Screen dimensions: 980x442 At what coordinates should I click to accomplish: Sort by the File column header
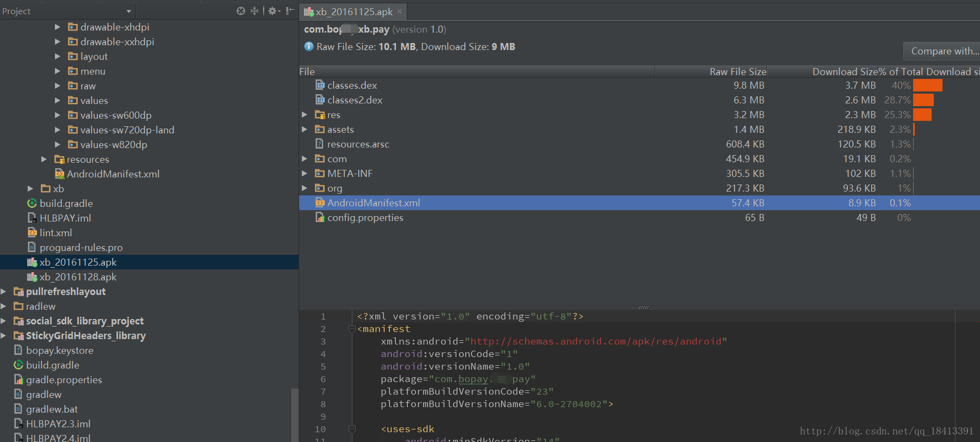click(477, 71)
